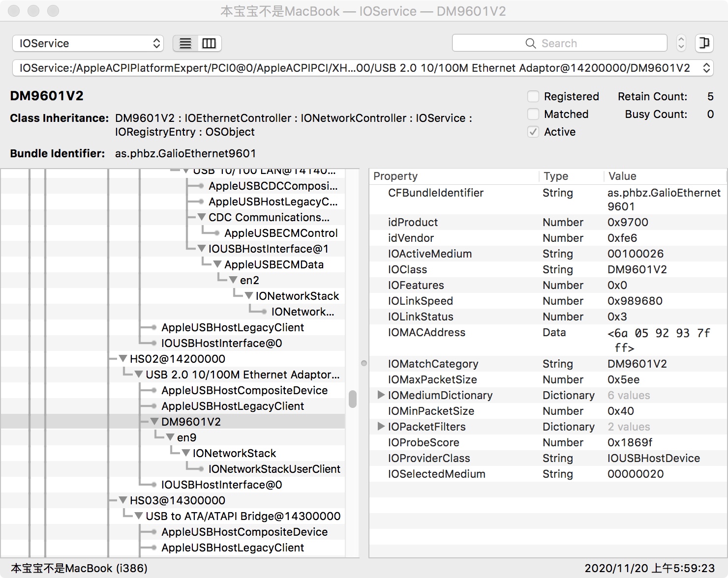This screenshot has width=728, height=578.
Task: Select AppleUSBHostLegacyC... tree item
Action: tap(273, 202)
